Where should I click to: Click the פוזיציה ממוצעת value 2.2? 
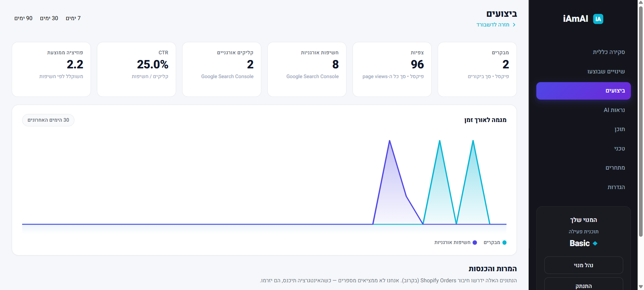point(75,64)
